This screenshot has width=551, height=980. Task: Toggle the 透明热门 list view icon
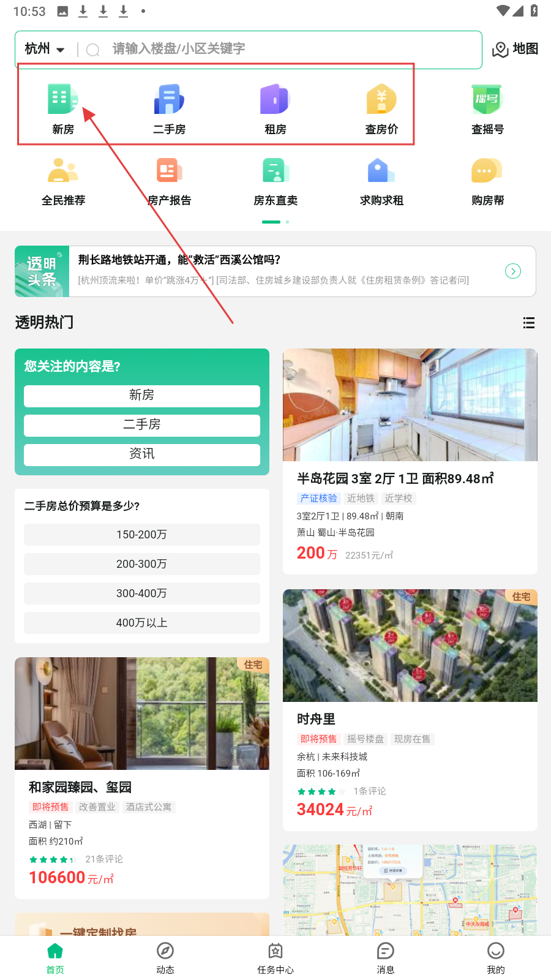(x=529, y=323)
